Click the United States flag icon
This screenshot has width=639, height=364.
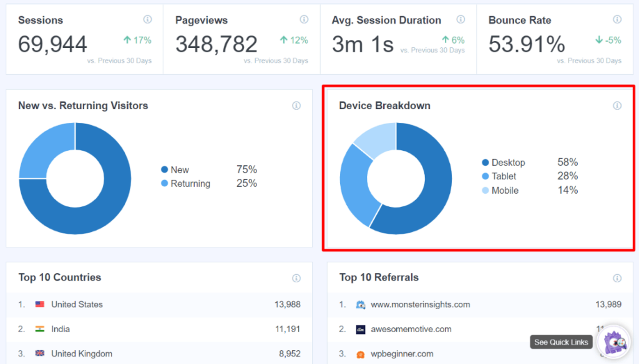click(x=40, y=304)
